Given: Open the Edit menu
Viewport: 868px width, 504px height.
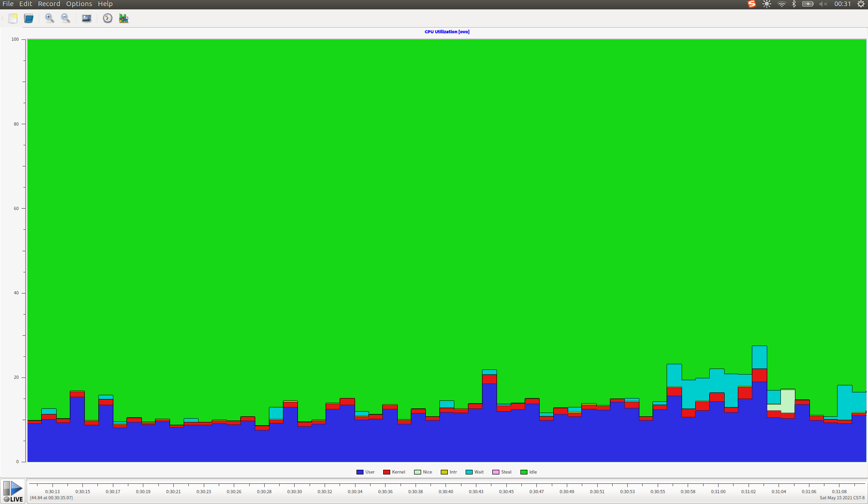Looking at the screenshot, I should tap(25, 4).
